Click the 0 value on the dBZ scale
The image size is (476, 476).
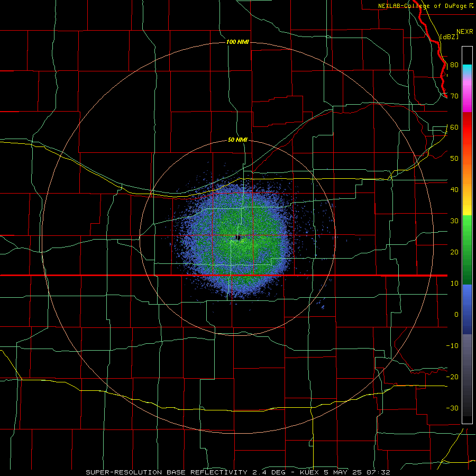456,315
